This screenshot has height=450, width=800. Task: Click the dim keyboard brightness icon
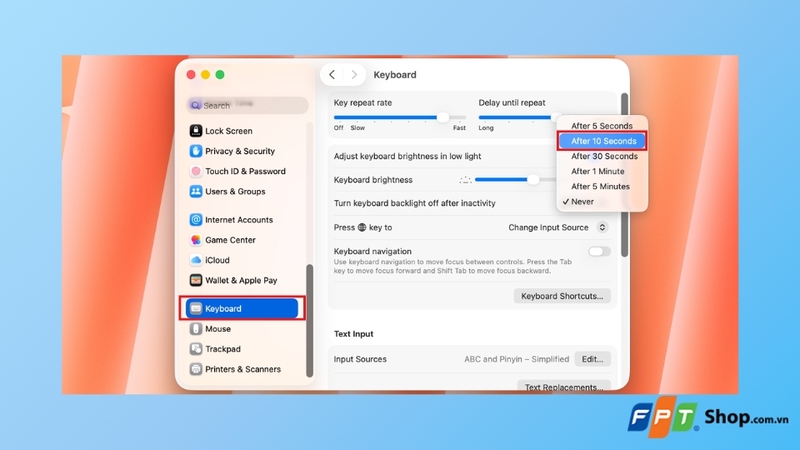coord(465,180)
